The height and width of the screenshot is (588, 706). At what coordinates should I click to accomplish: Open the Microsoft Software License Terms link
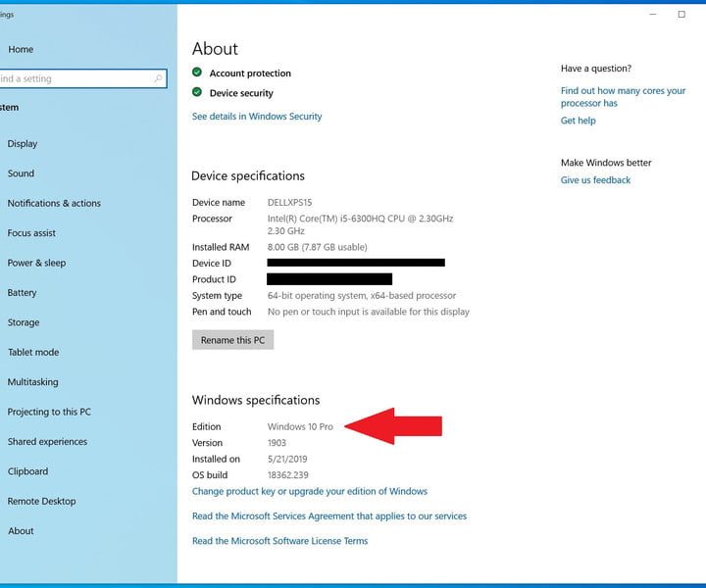coord(280,541)
